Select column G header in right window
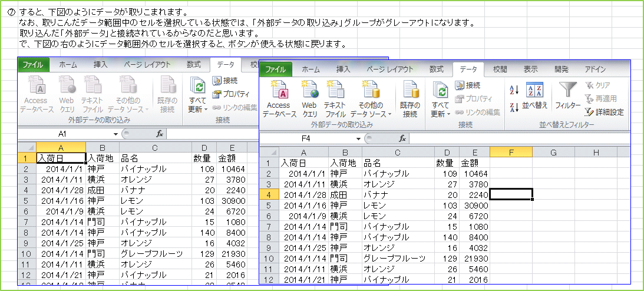This screenshot has width=644, height=291. 553,153
